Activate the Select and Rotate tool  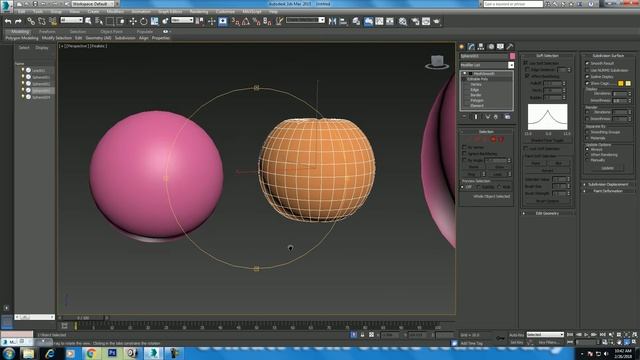[x=144, y=21]
